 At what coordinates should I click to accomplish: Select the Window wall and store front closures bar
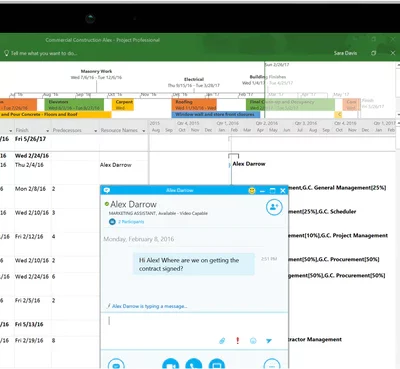point(215,114)
